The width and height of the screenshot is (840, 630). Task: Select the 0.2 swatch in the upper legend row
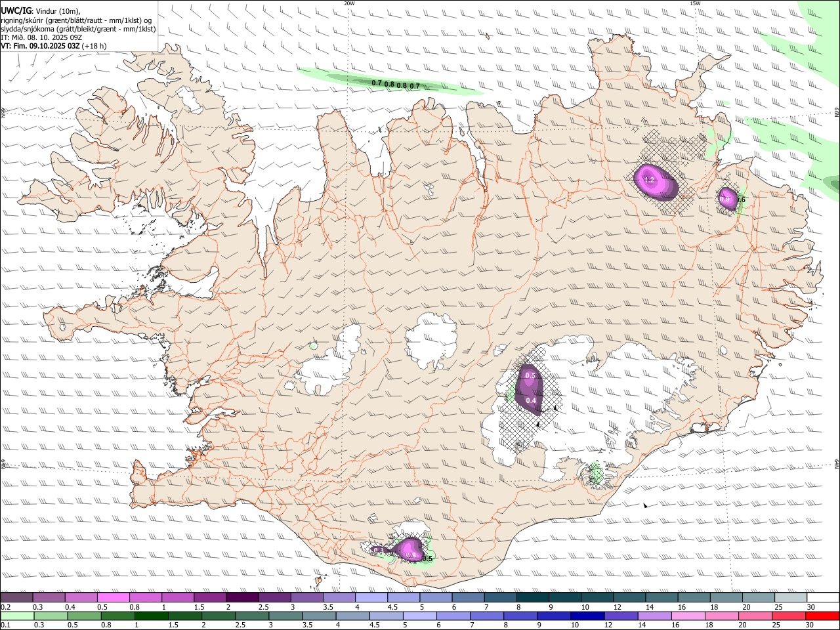click(x=16, y=598)
